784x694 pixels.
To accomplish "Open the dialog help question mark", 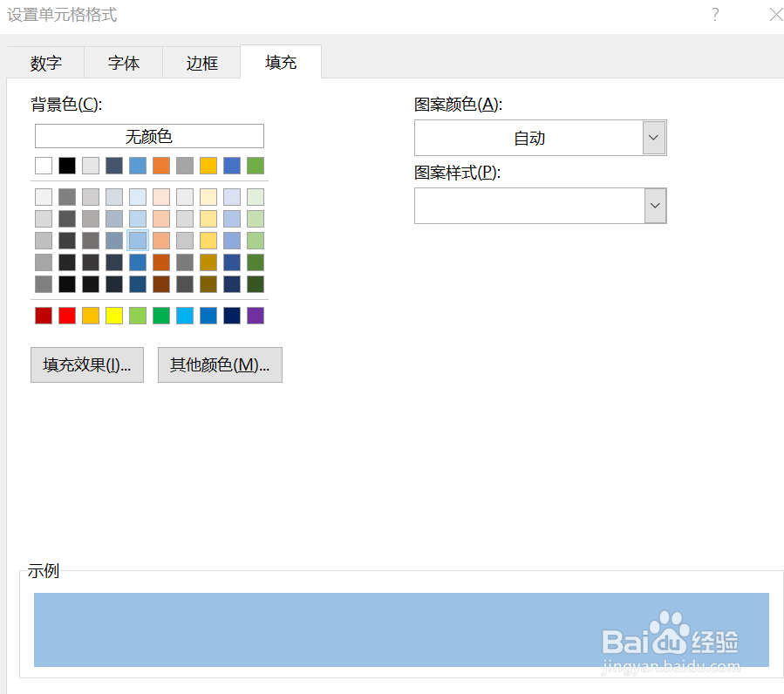I will (x=715, y=15).
